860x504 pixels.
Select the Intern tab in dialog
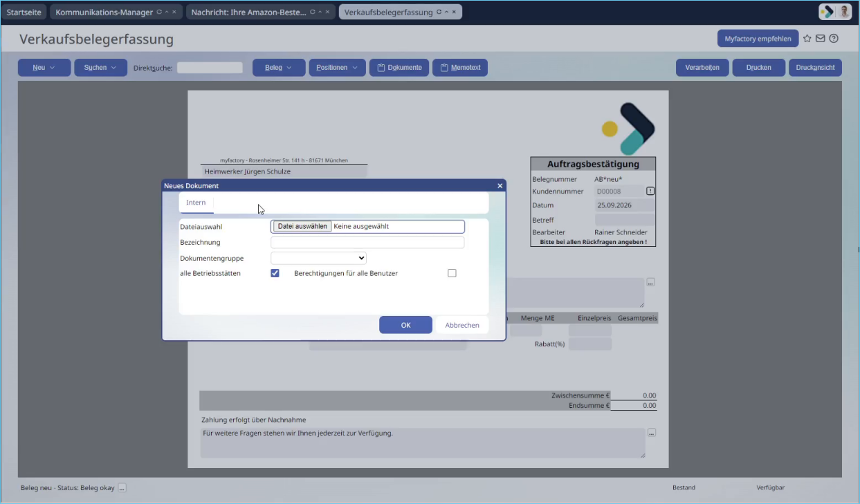196,203
